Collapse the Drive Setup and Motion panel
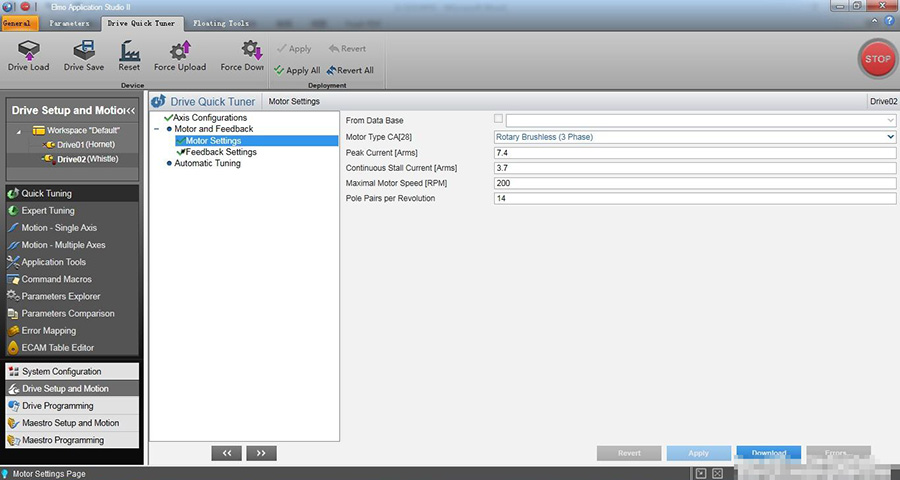This screenshot has width=900, height=480. click(x=131, y=110)
